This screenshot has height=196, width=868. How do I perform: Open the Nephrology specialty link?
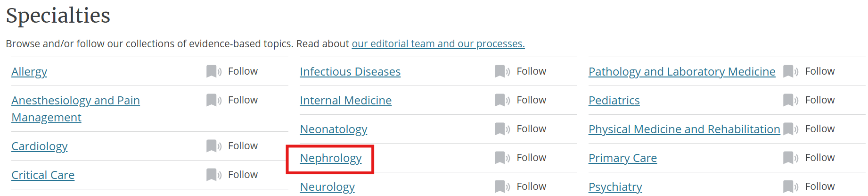pos(331,158)
